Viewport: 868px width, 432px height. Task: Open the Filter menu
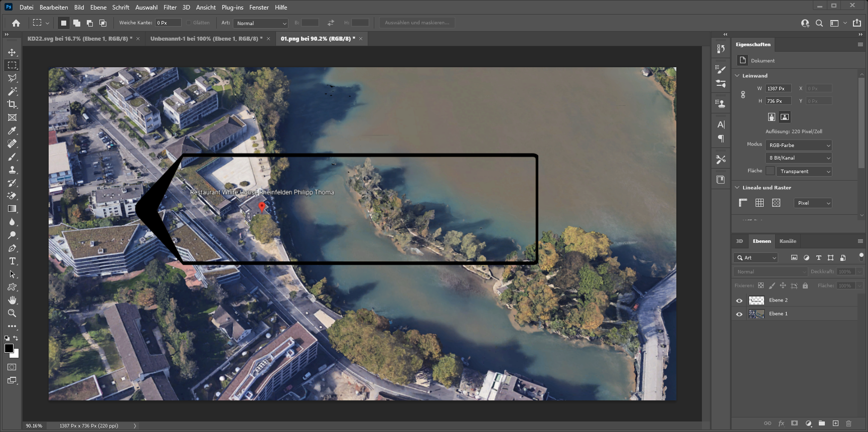(170, 8)
